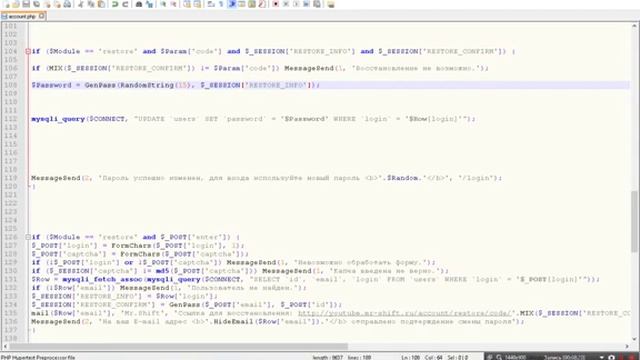Click the horizontal scroll left arrow
Screen dimensions: 640x360
(x=4, y=347)
